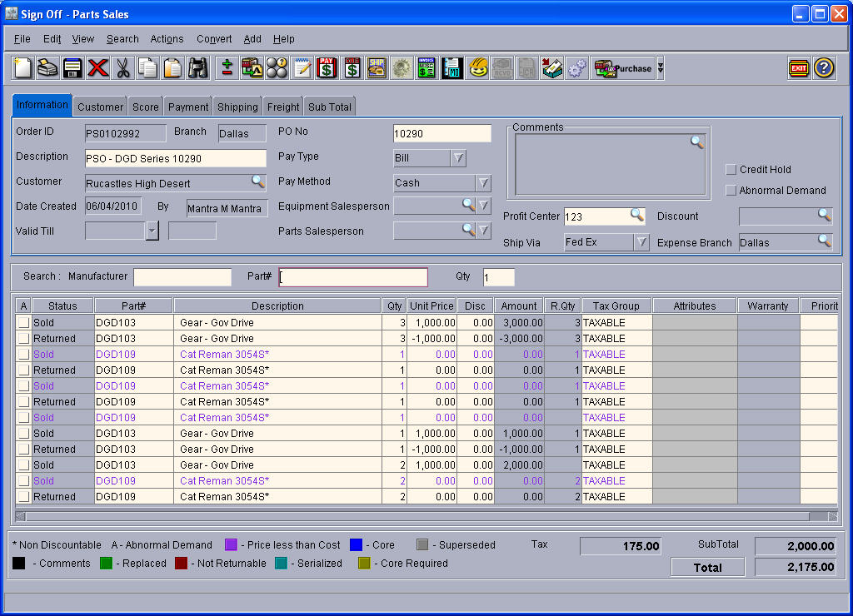Screen dimensions: 853x616
Task: Click the red EXIT icon
Action: tap(799, 68)
